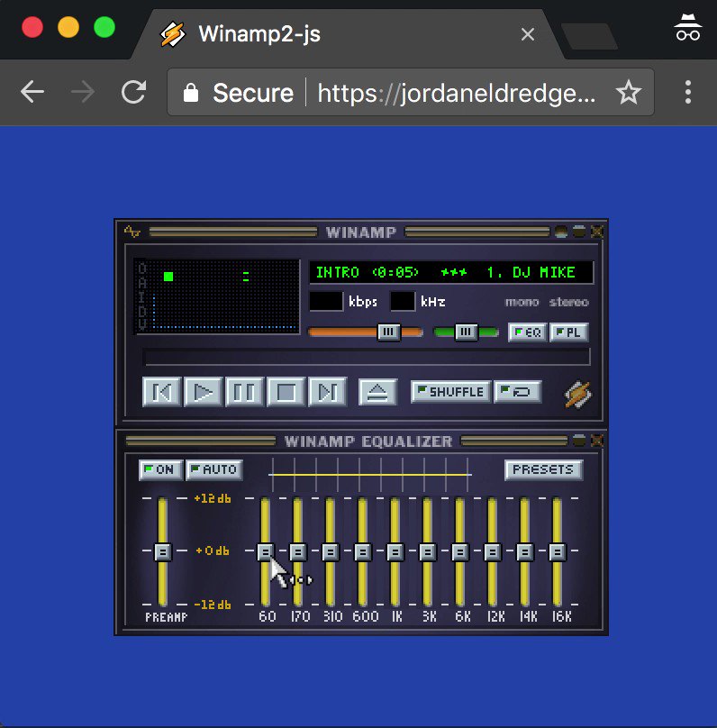The width and height of the screenshot is (717, 728).
Task: Click the stereo indicator label
Action: (569, 302)
